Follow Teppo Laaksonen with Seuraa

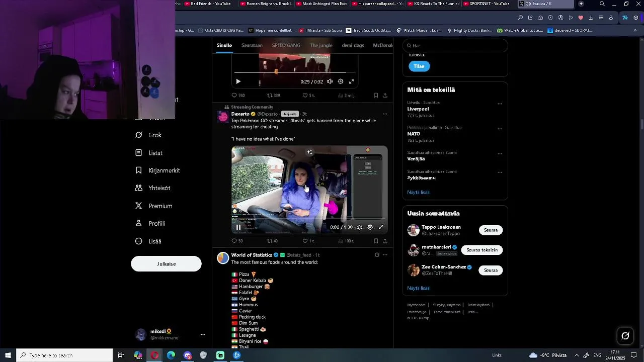491,230
